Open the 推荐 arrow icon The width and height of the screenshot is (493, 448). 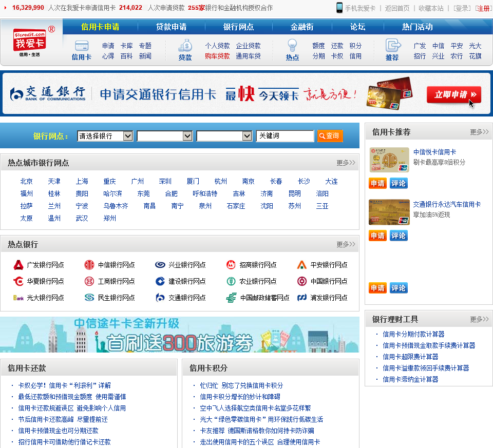coord(393,46)
